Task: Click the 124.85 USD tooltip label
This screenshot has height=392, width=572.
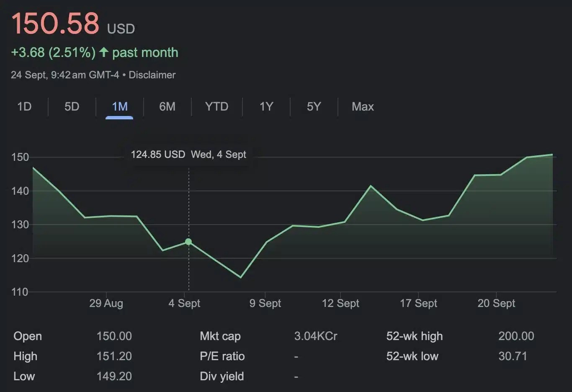Action: pyautogui.click(x=158, y=155)
